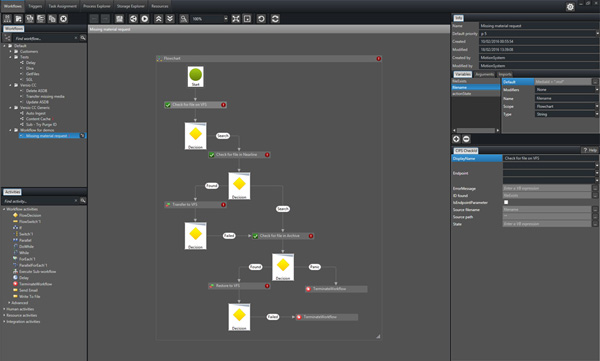Click the ellipsis button next to Default value
The image size is (600, 361).
coord(595,82)
